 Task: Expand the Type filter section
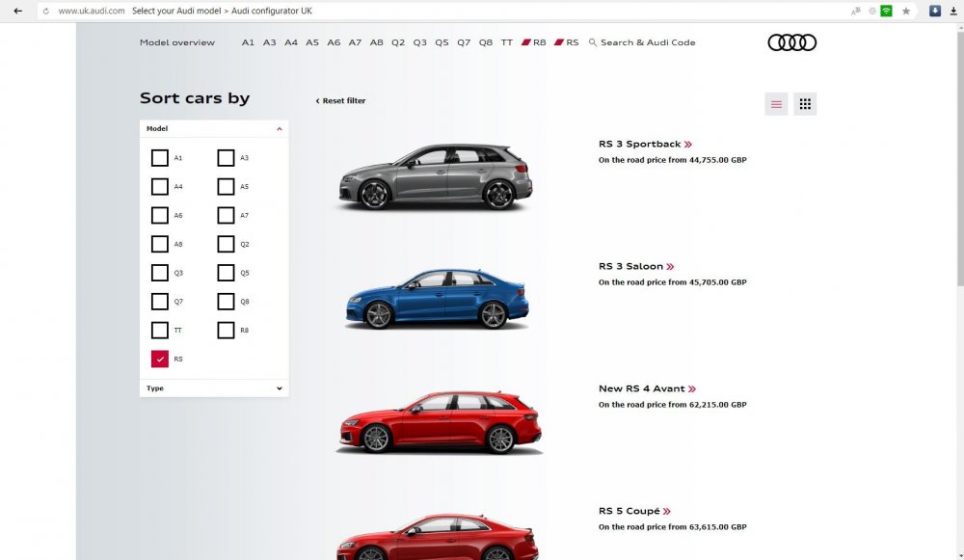point(280,388)
